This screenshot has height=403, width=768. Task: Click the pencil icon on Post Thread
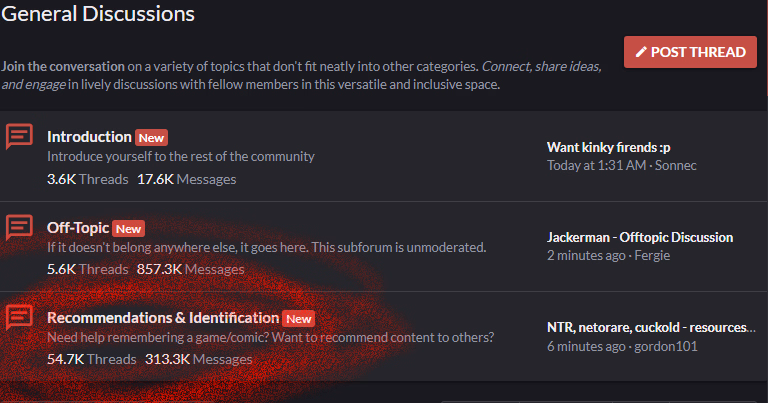tap(641, 52)
